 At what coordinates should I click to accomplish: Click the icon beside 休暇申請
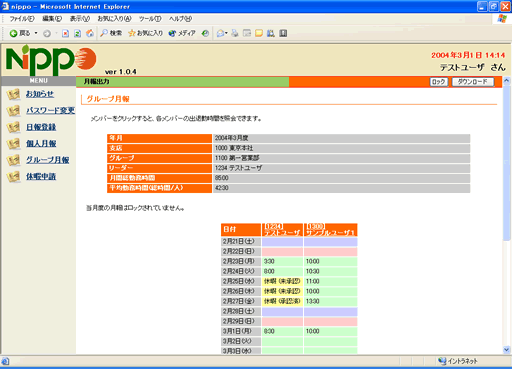[14, 177]
